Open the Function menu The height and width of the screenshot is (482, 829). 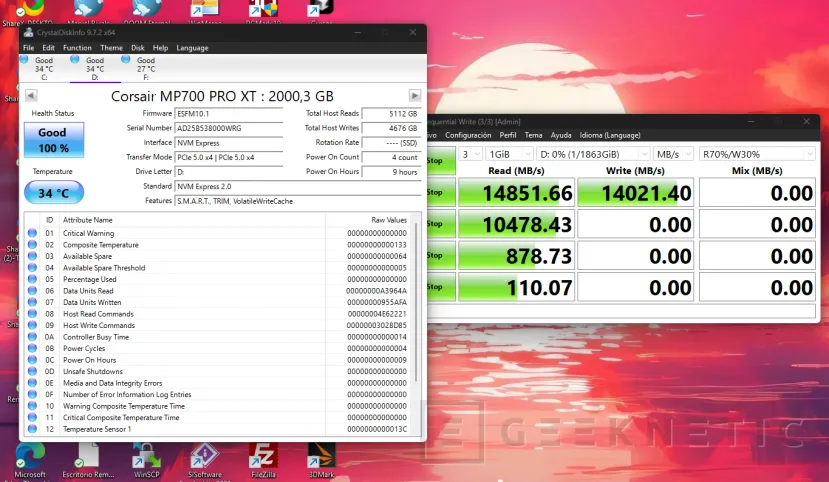coord(77,48)
